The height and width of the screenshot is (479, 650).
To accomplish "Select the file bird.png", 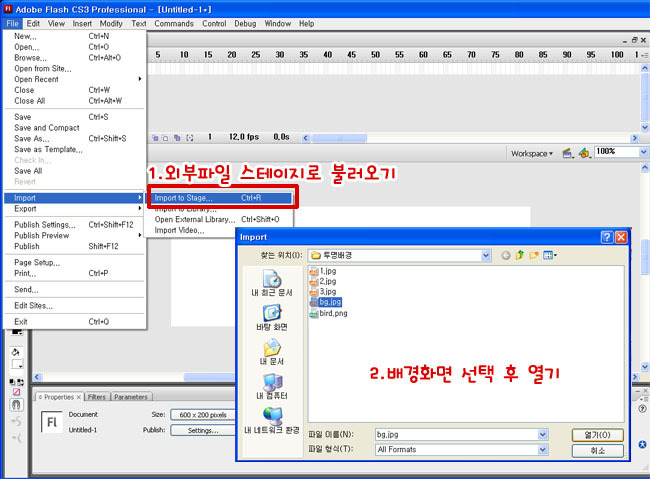I will (329, 313).
